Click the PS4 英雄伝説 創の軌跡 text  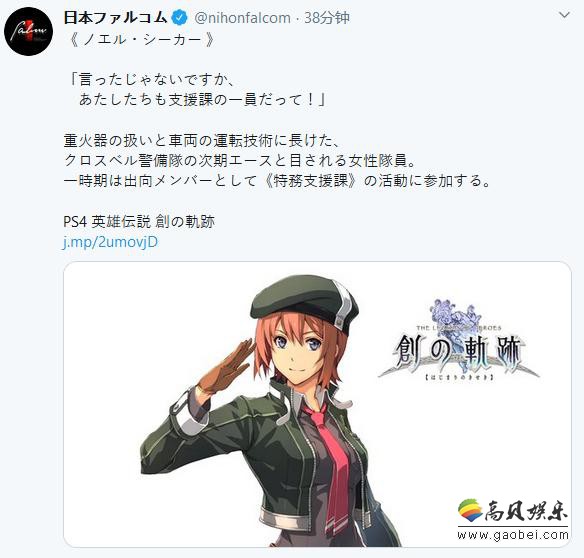click(139, 222)
